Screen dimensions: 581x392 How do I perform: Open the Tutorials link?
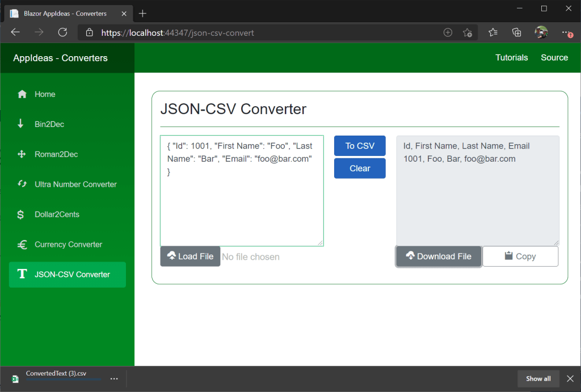pyautogui.click(x=511, y=58)
